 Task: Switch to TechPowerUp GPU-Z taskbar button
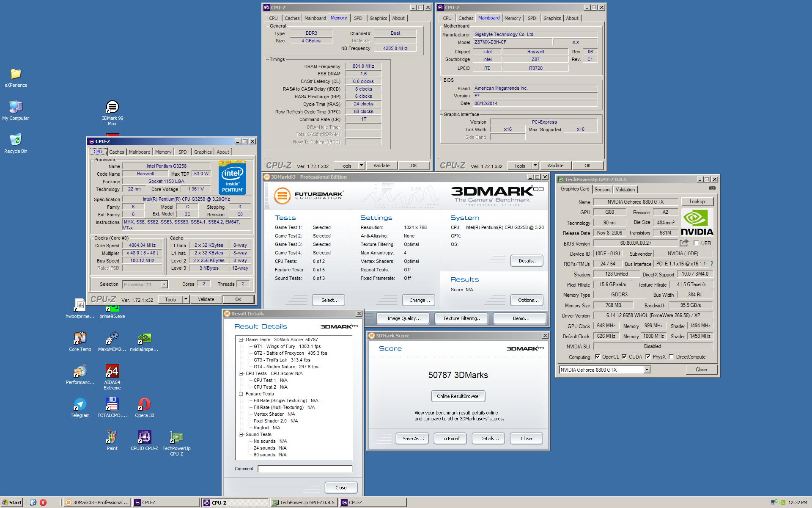tap(303, 502)
